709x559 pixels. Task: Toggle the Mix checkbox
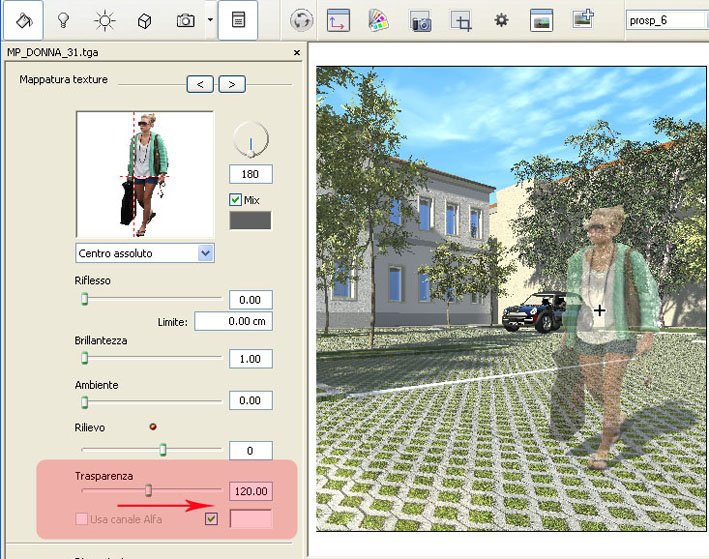click(x=236, y=200)
